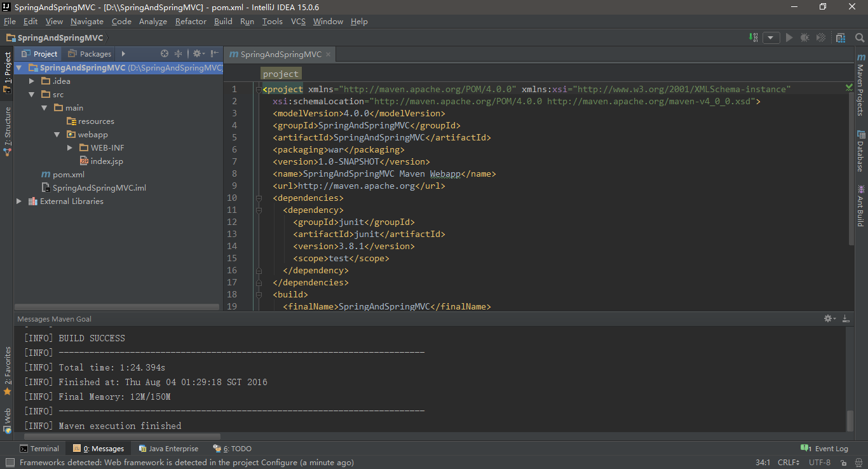Expand the .idea folder
Image resolution: width=868 pixels, height=469 pixels.
point(32,81)
